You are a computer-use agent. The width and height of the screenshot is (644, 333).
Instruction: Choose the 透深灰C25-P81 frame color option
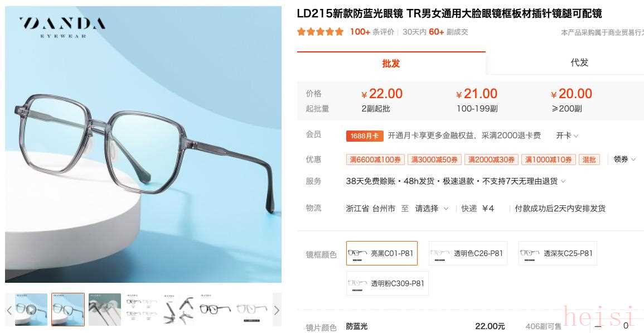click(558, 253)
